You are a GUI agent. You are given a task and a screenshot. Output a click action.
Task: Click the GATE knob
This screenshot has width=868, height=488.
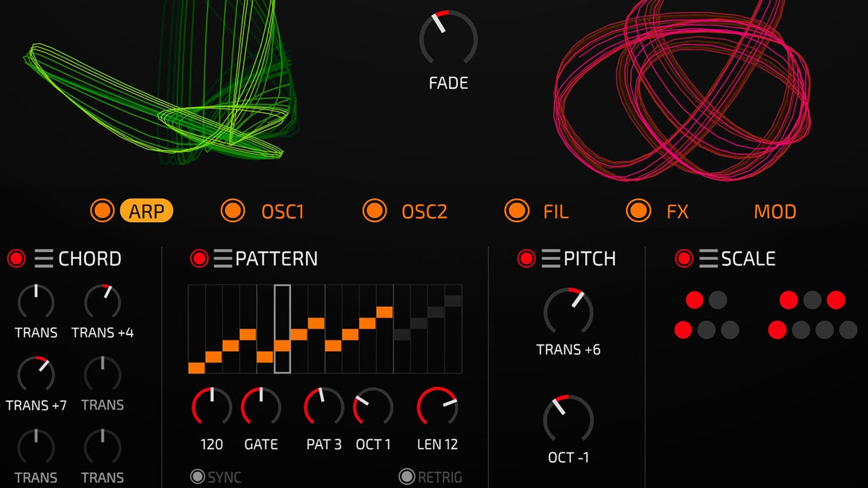tap(260, 408)
